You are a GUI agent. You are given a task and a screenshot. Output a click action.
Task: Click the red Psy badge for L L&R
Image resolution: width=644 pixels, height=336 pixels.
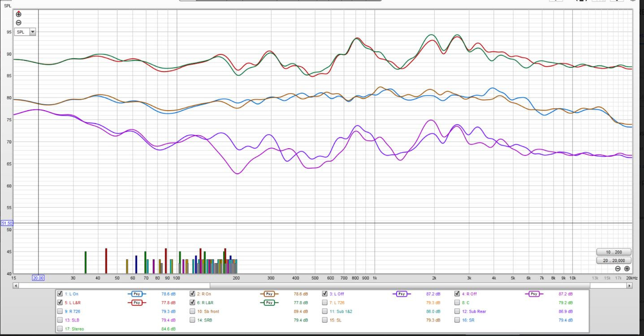137,303
